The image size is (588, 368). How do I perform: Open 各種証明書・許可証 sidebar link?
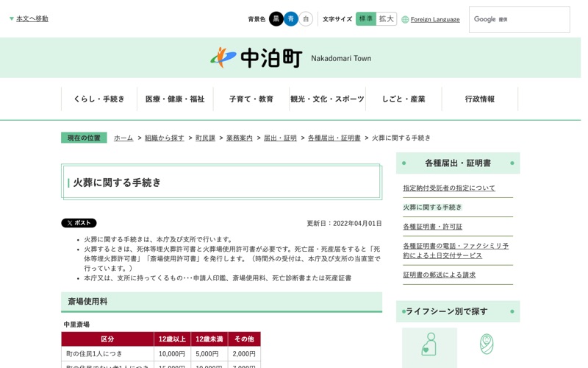(x=432, y=227)
